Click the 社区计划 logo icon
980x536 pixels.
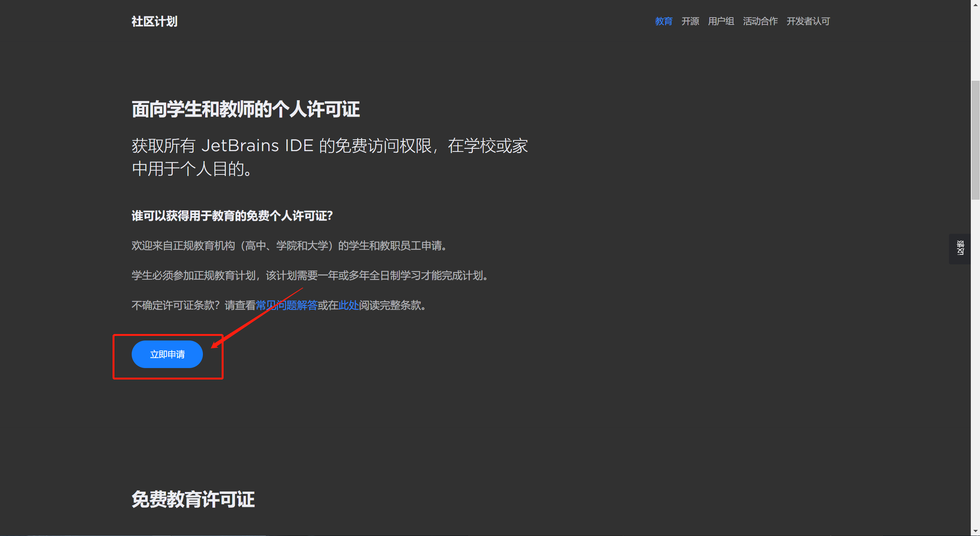point(155,22)
